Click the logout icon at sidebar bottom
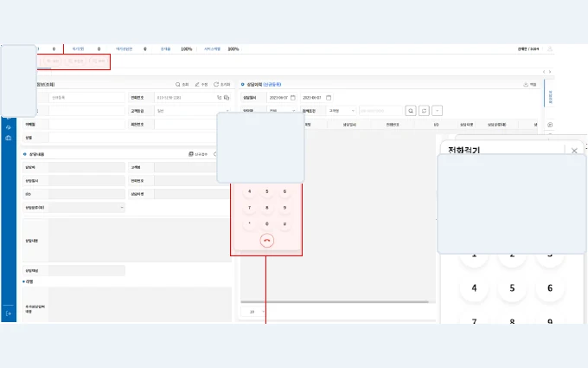 click(9, 313)
